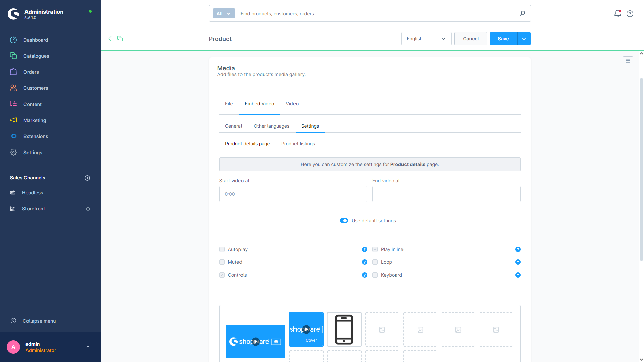Click the Save button
The width and height of the screenshot is (644, 362).
pyautogui.click(x=503, y=39)
